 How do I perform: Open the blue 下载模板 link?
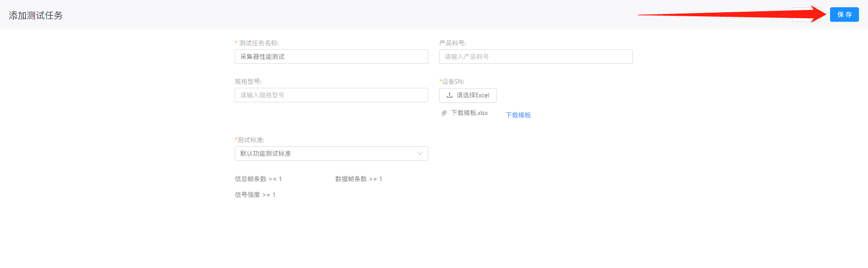click(x=518, y=115)
